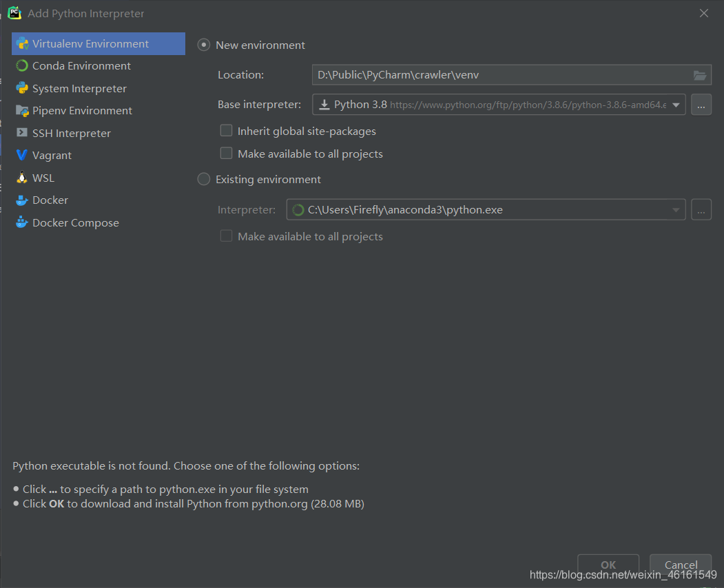Click 'Python executable is not found' message
724x588 pixels.
[186, 466]
